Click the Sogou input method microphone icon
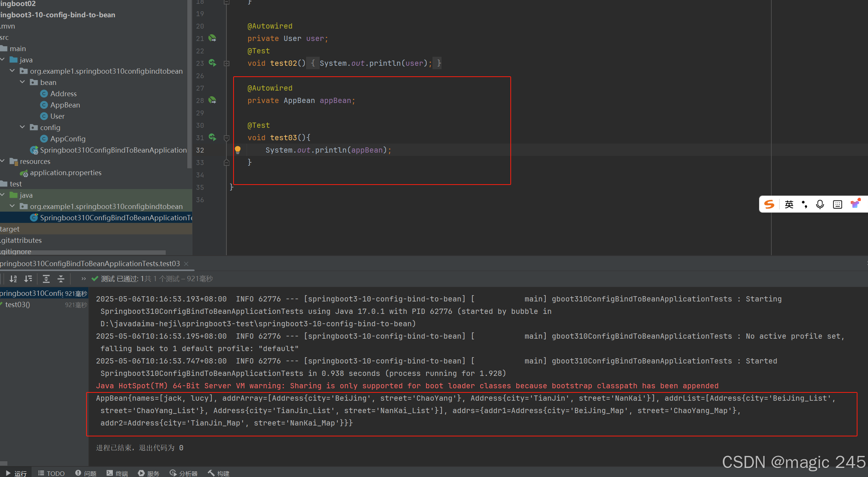868x477 pixels. [x=820, y=204]
